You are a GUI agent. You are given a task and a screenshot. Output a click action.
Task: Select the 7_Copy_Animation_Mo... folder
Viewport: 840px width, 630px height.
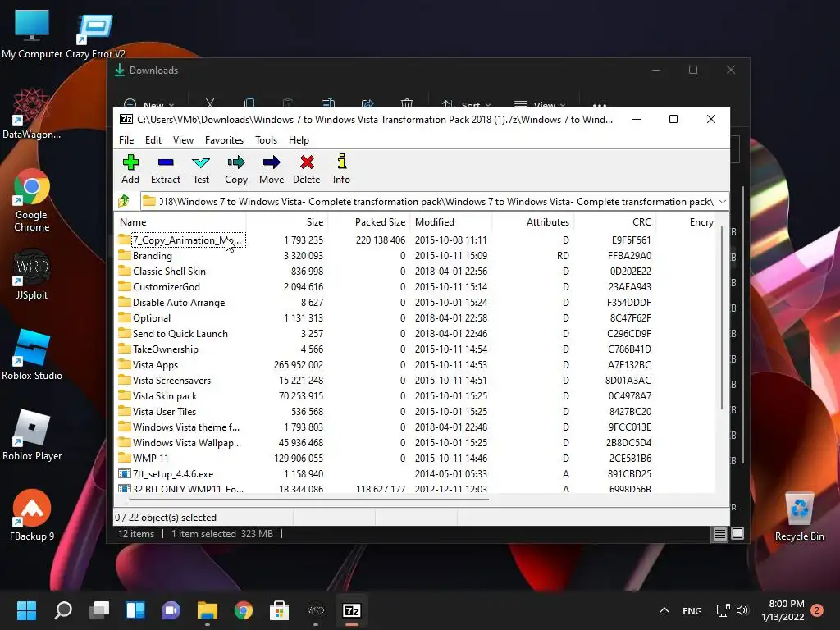pos(182,240)
